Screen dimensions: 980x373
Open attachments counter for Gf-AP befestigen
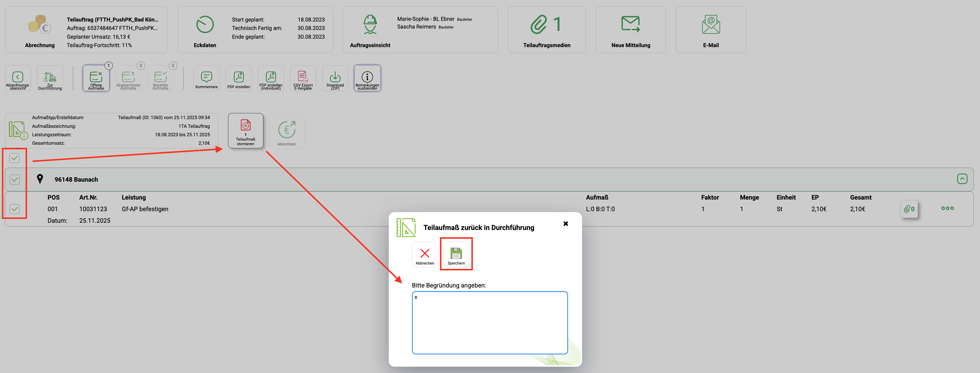coord(909,209)
